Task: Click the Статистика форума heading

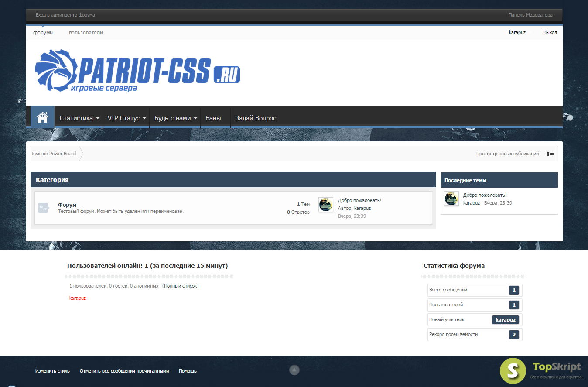Action: click(454, 266)
